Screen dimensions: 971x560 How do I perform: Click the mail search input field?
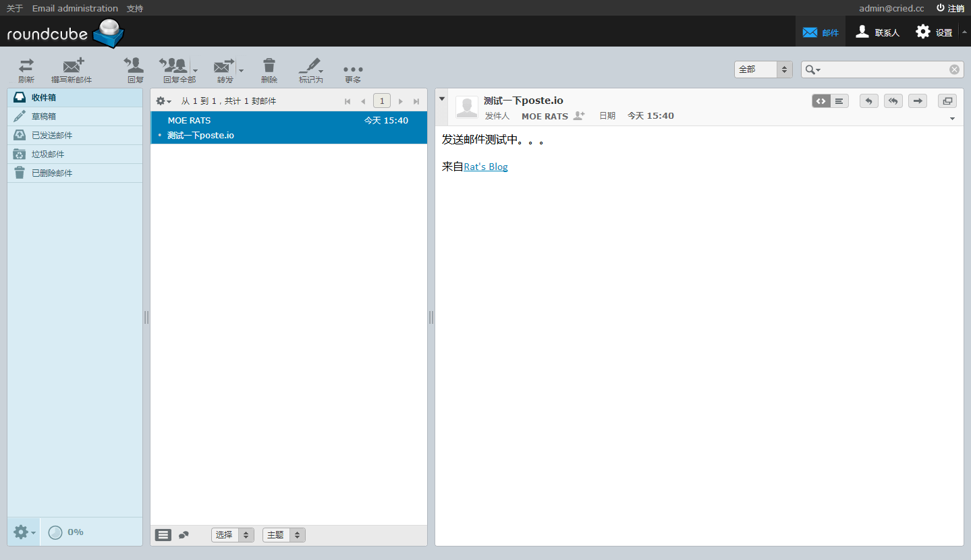(x=885, y=69)
